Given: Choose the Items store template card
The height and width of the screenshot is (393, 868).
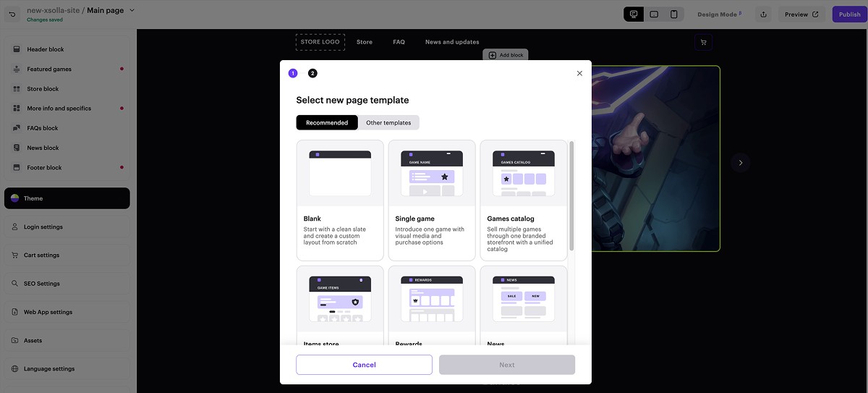Looking at the screenshot, I should point(340,305).
